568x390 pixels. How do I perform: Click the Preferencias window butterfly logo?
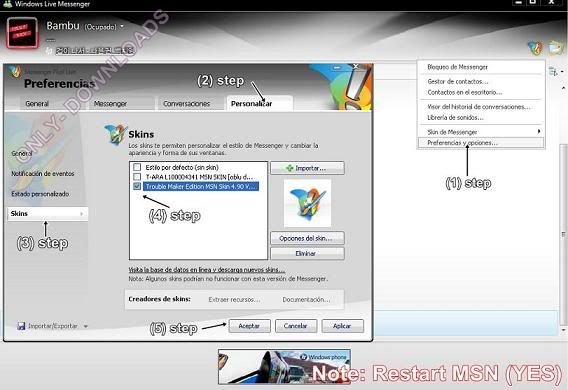click(14, 71)
